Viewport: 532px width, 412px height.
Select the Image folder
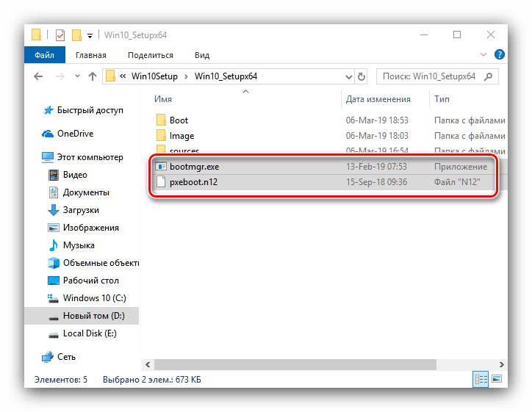181,136
